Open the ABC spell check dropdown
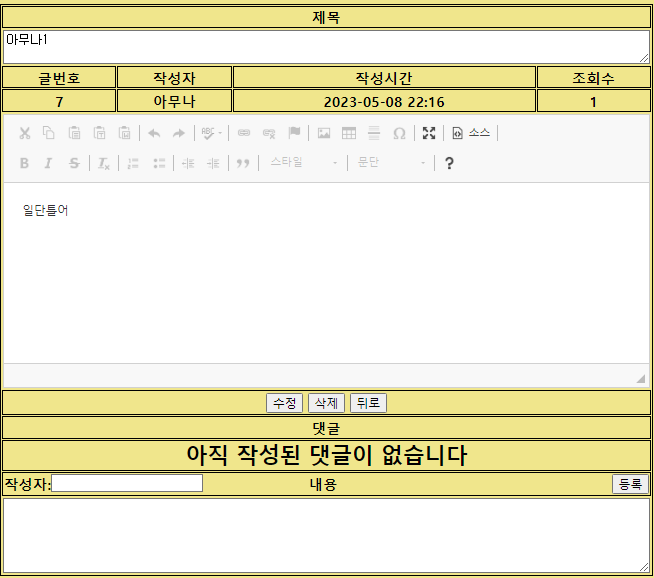The image size is (654, 578). coord(211,133)
